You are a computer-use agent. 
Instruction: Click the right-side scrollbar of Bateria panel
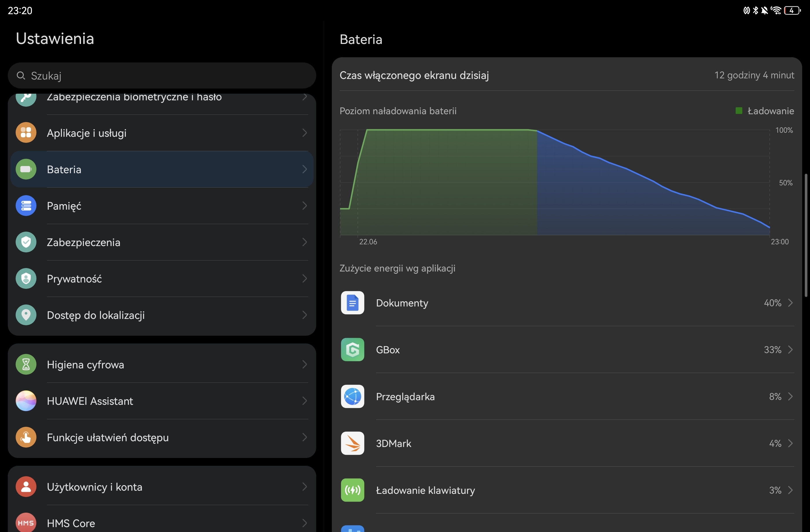[806, 235]
